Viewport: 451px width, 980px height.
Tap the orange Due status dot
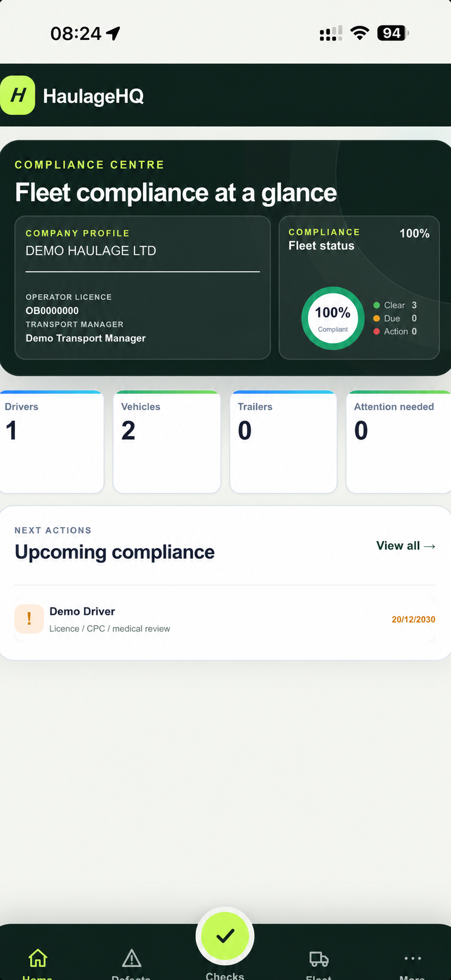[376, 319]
